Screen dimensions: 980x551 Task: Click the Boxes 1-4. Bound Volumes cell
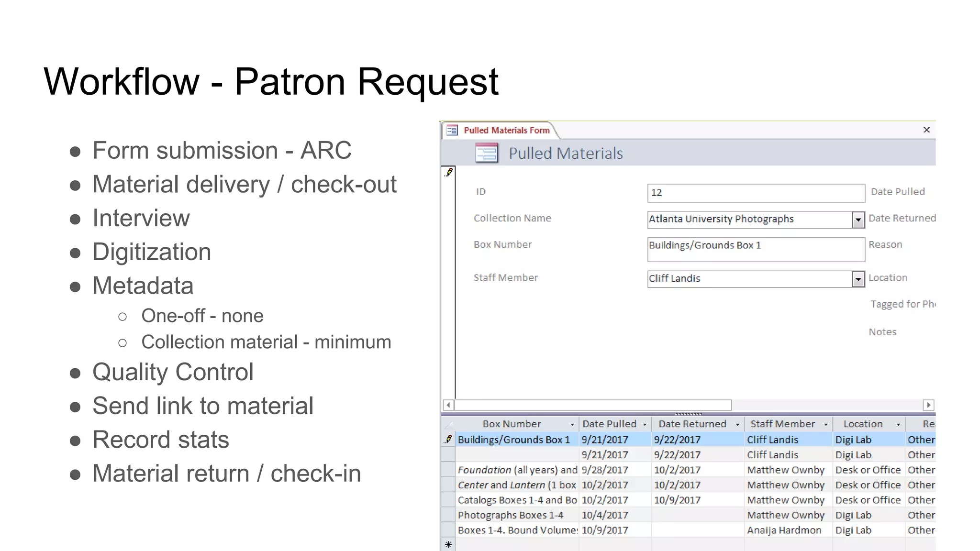(517, 530)
